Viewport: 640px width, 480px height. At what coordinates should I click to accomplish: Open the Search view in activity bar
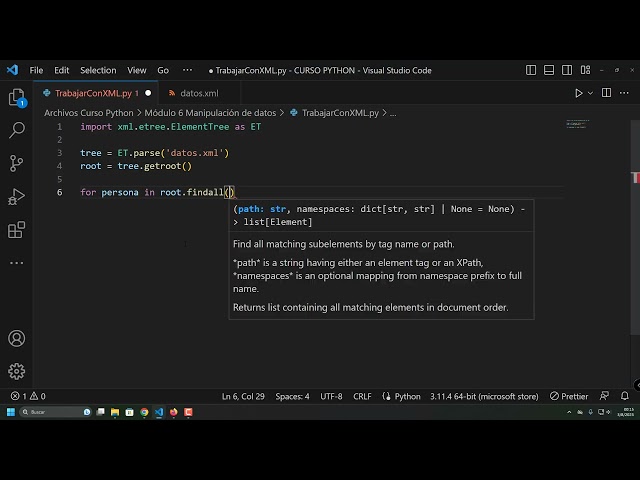click(x=17, y=130)
